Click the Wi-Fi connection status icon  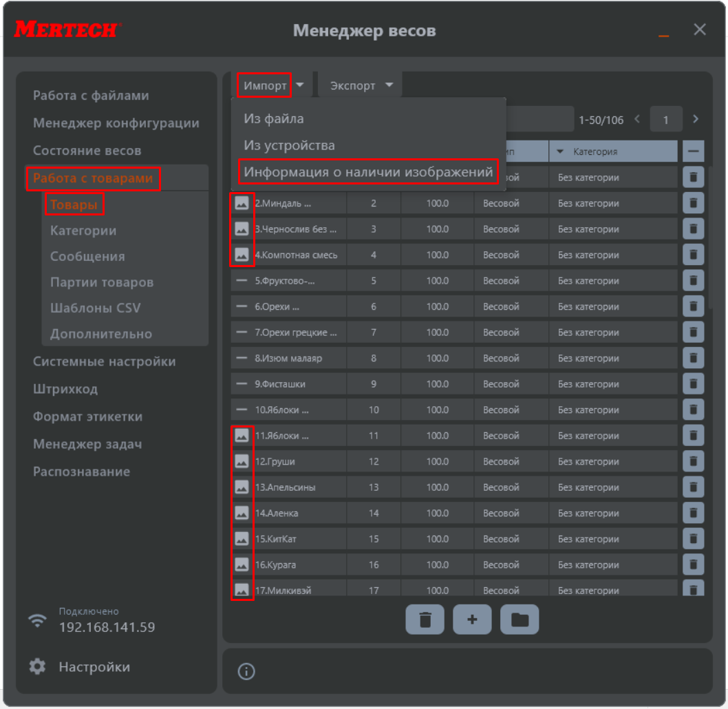37,620
